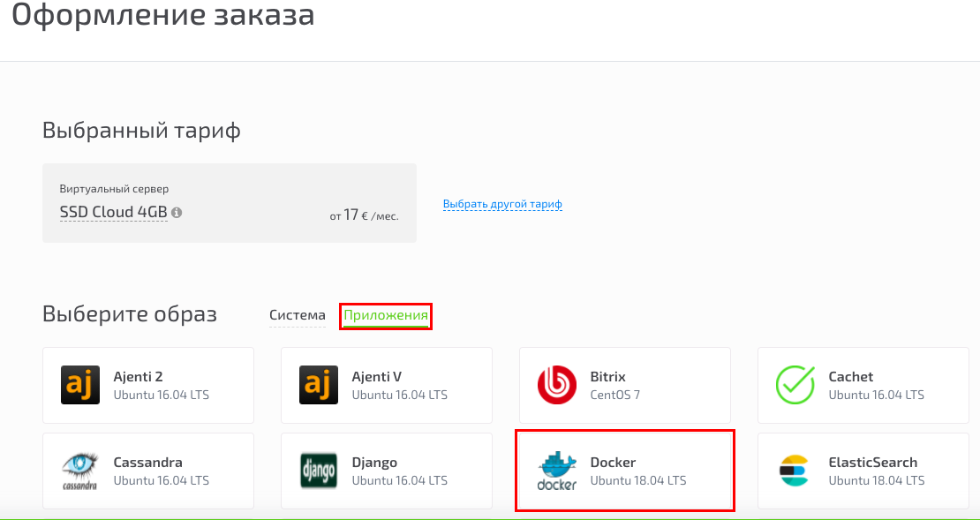Click the Cassandra eye logo icon
This screenshot has height=520, width=980.
pyautogui.click(x=80, y=471)
